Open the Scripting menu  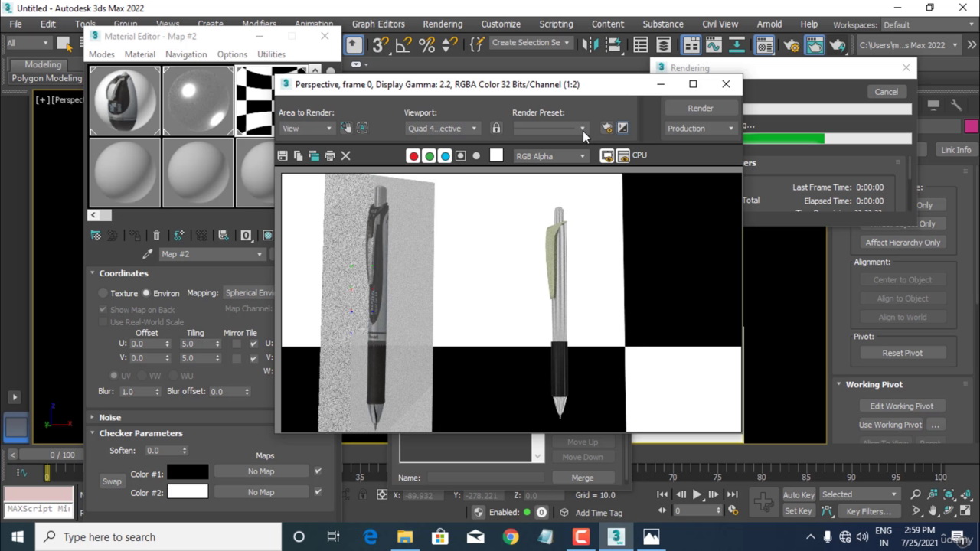coord(556,24)
